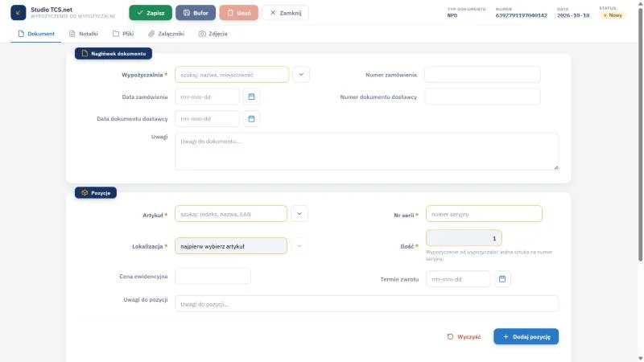This screenshot has width=644, height=362.
Task: Click the Pozycje section badge
Action: point(96,192)
